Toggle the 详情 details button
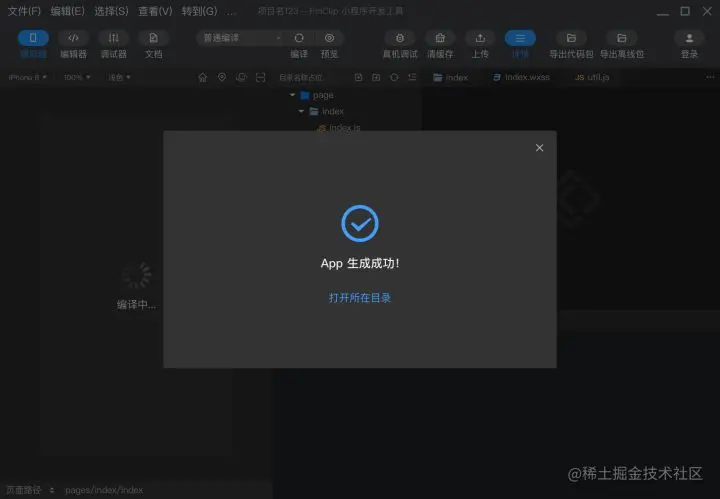 click(520, 38)
